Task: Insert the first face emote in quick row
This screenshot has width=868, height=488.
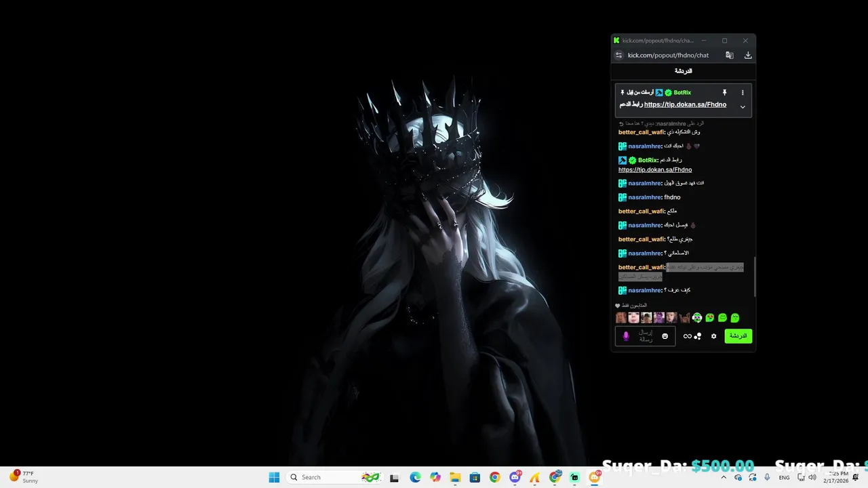Action: click(x=621, y=318)
